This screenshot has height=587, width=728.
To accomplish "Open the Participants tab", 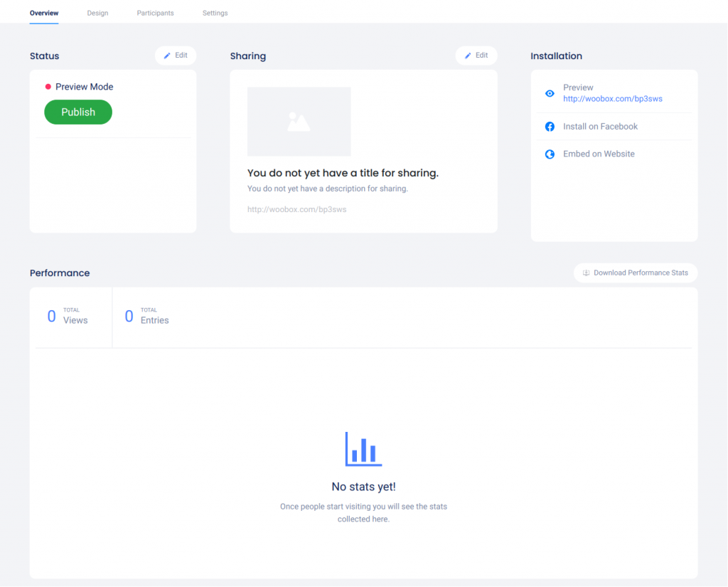I will point(155,13).
